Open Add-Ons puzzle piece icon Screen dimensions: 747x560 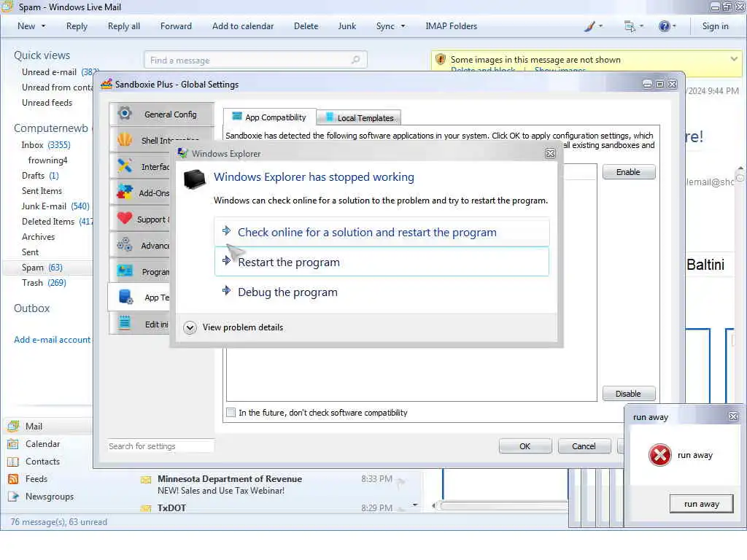coord(125,192)
